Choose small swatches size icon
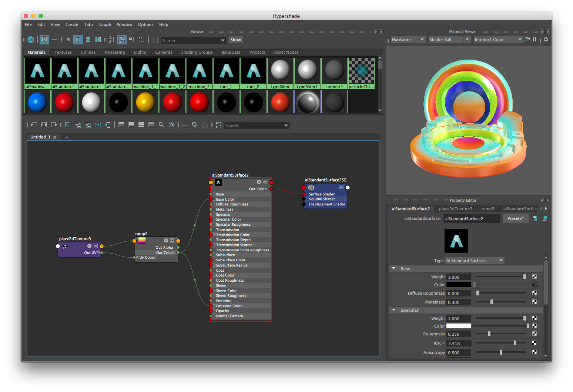This screenshot has height=392, width=573. tap(68, 40)
